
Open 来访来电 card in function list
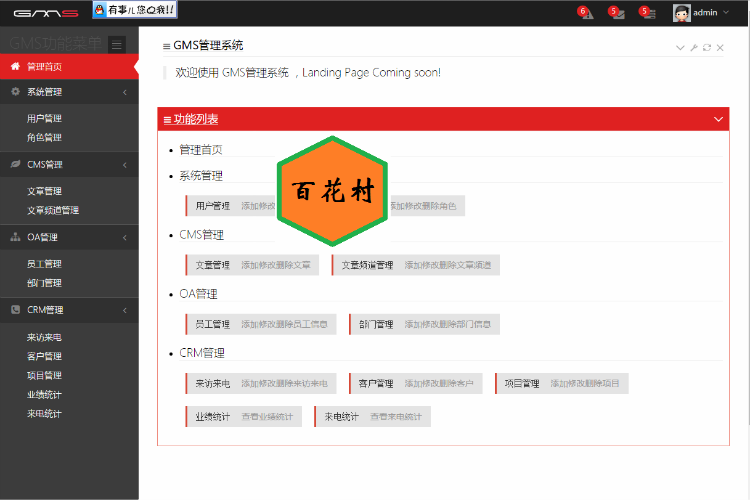point(261,384)
